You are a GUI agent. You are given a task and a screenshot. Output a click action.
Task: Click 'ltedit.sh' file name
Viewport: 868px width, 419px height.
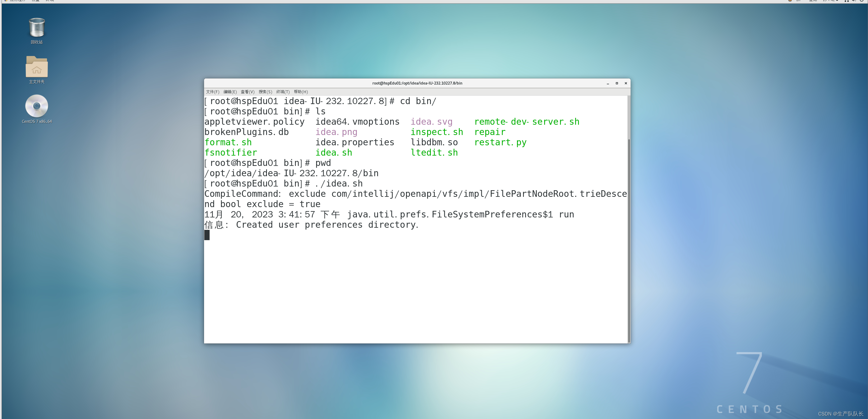434,153
